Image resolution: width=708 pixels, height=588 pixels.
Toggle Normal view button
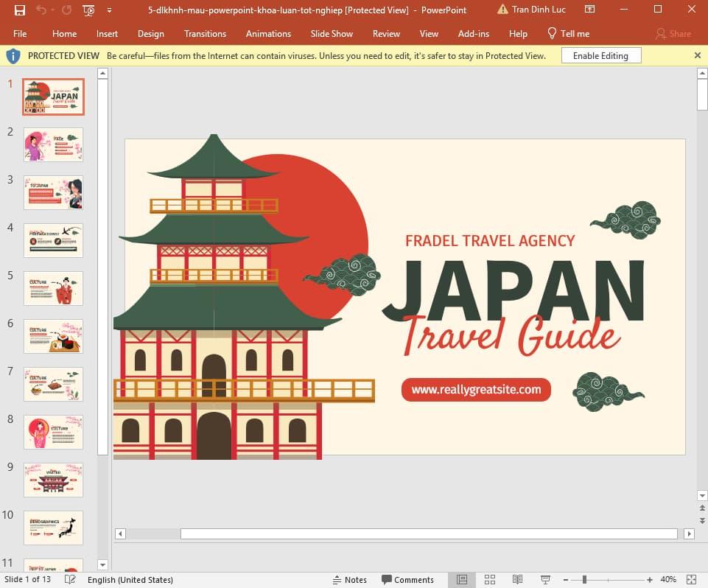(462, 580)
